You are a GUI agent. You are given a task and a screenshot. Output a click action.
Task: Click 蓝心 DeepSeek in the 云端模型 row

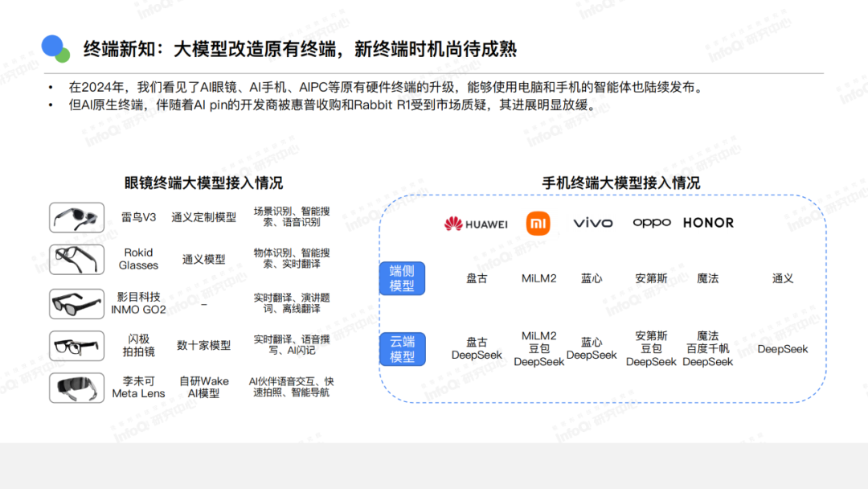[592, 349]
